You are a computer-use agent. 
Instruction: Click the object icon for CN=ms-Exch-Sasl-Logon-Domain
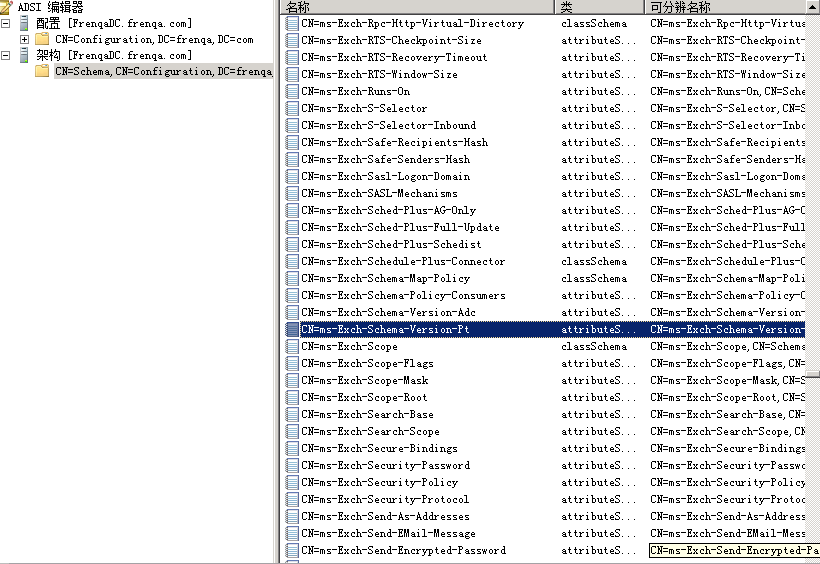pos(292,176)
